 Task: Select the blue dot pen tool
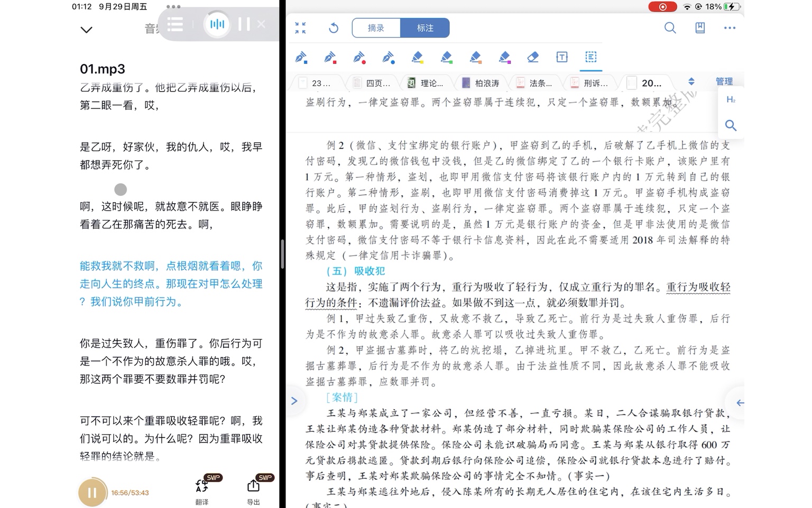click(x=389, y=57)
